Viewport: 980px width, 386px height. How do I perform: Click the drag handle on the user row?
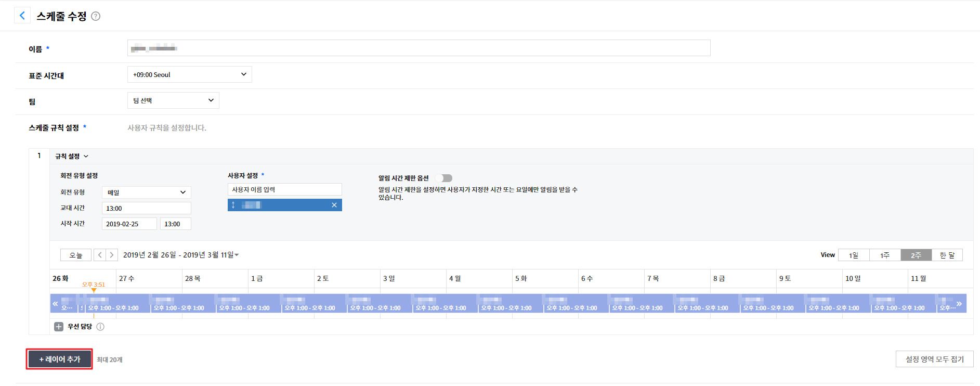coord(233,205)
